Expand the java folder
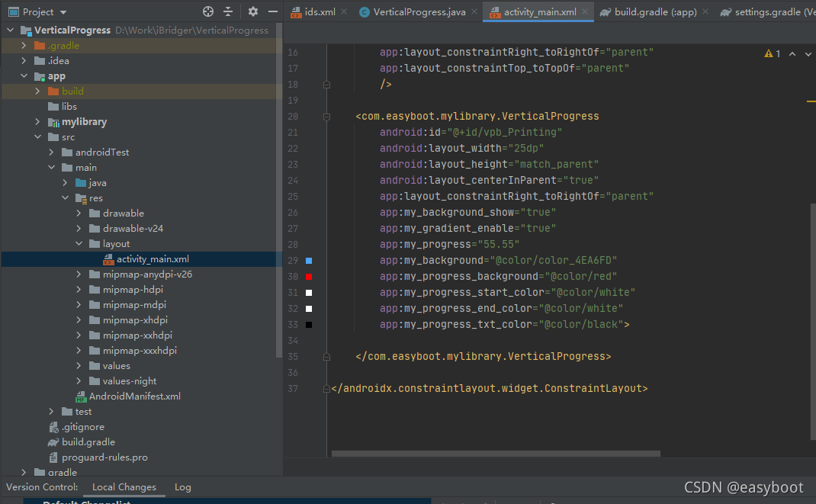Image resolution: width=816 pixels, height=504 pixels. 65,182
